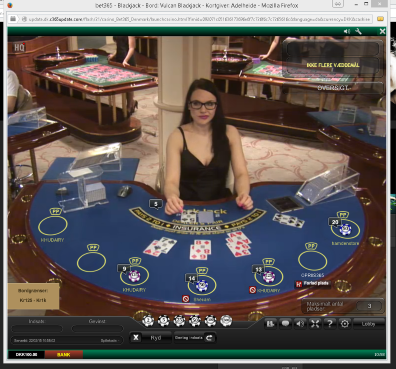Place bet on far-left empty KHUDAIRY circle
This screenshot has width=396, height=369.
(53, 226)
